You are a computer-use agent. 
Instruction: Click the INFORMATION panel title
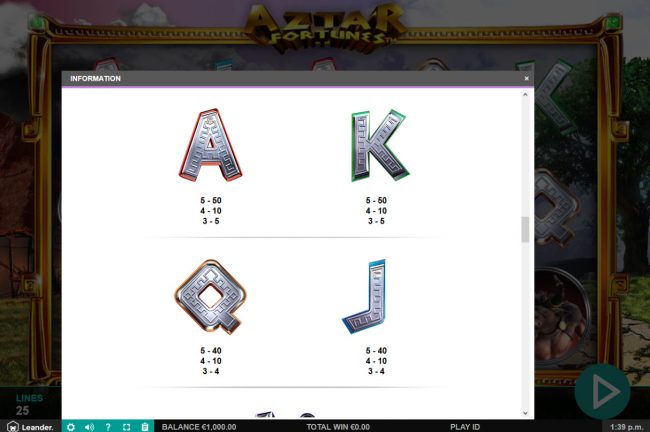[95, 78]
